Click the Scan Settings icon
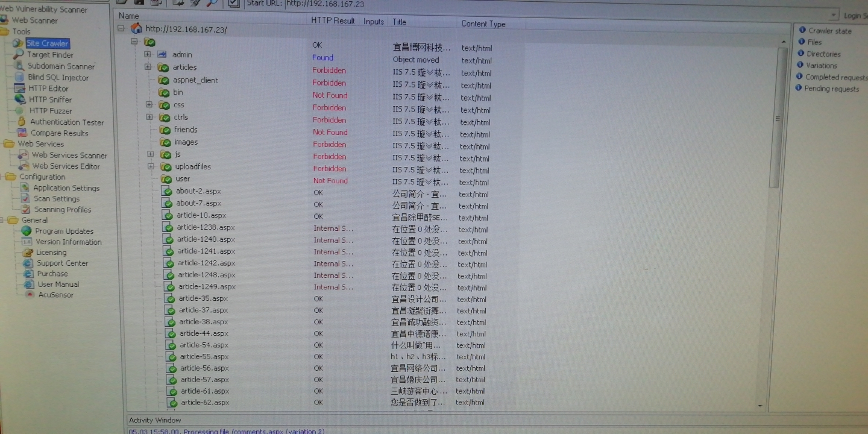The width and height of the screenshot is (868, 434). click(x=25, y=198)
